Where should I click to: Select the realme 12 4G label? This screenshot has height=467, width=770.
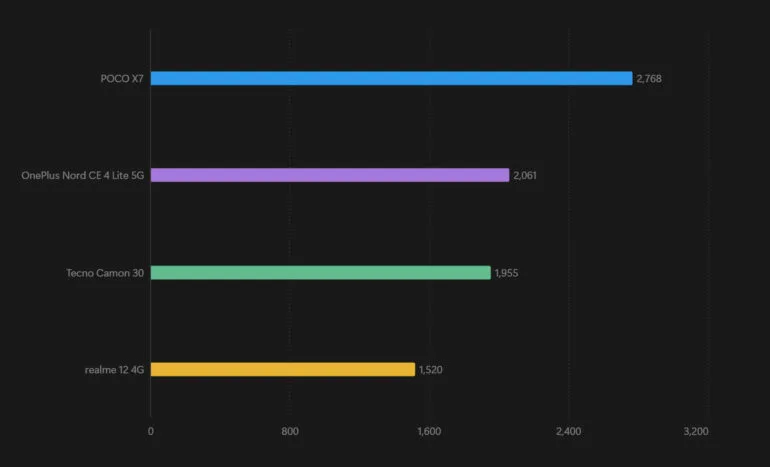[114, 370]
